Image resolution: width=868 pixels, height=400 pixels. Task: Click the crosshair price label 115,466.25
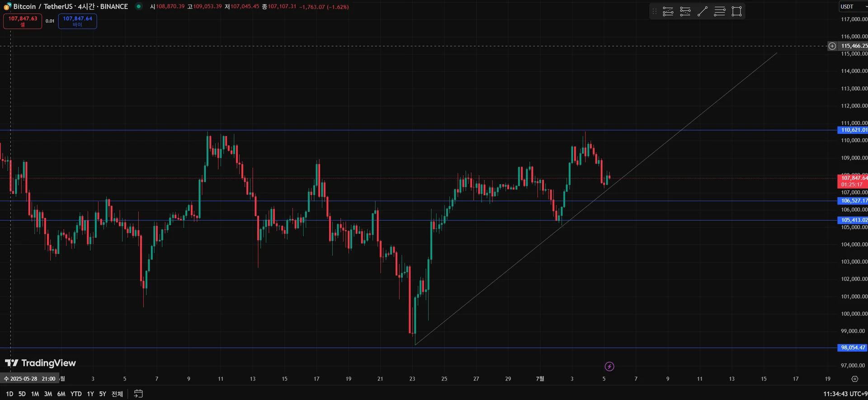[x=853, y=46]
